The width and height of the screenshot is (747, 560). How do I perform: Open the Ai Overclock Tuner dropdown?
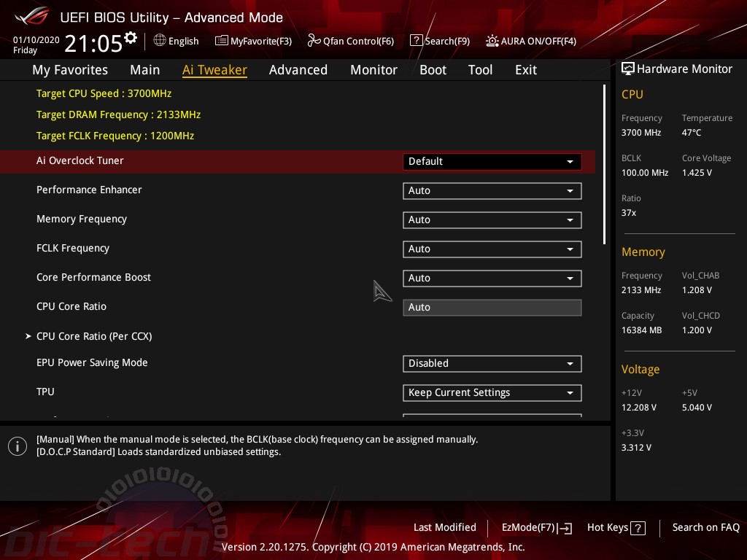[x=492, y=161]
